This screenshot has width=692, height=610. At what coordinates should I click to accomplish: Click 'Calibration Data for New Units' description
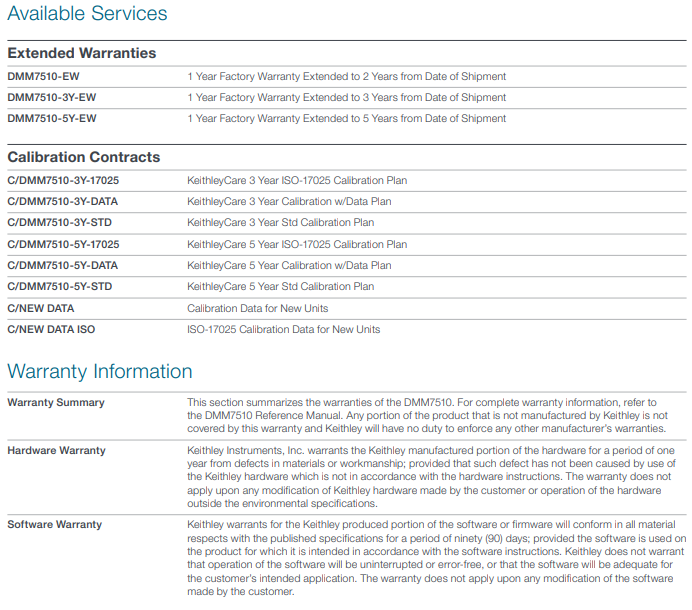click(258, 309)
